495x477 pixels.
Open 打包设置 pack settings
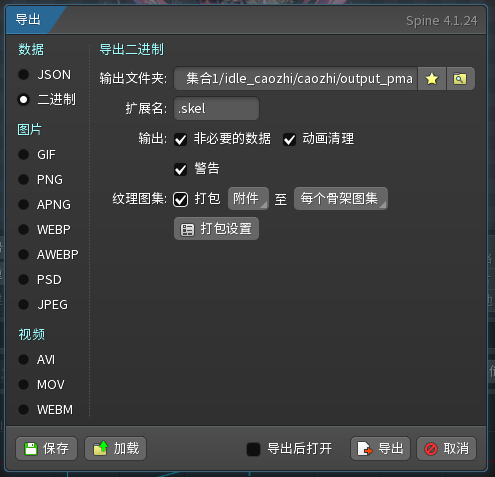point(216,229)
